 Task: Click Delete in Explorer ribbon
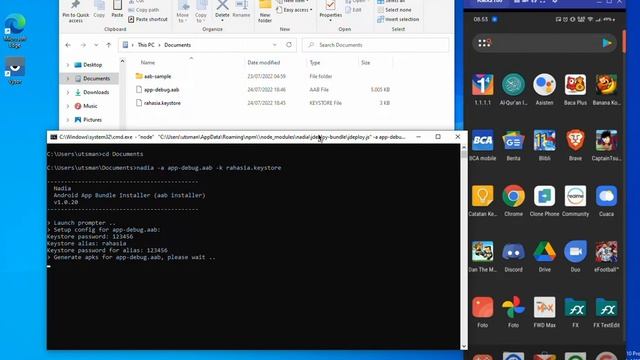[x=222, y=10]
